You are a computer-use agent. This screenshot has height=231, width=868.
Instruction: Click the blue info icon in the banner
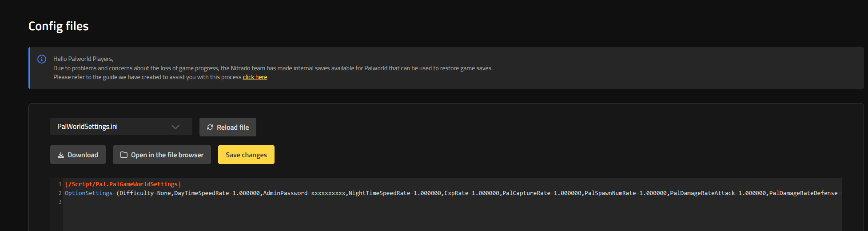coord(42,59)
